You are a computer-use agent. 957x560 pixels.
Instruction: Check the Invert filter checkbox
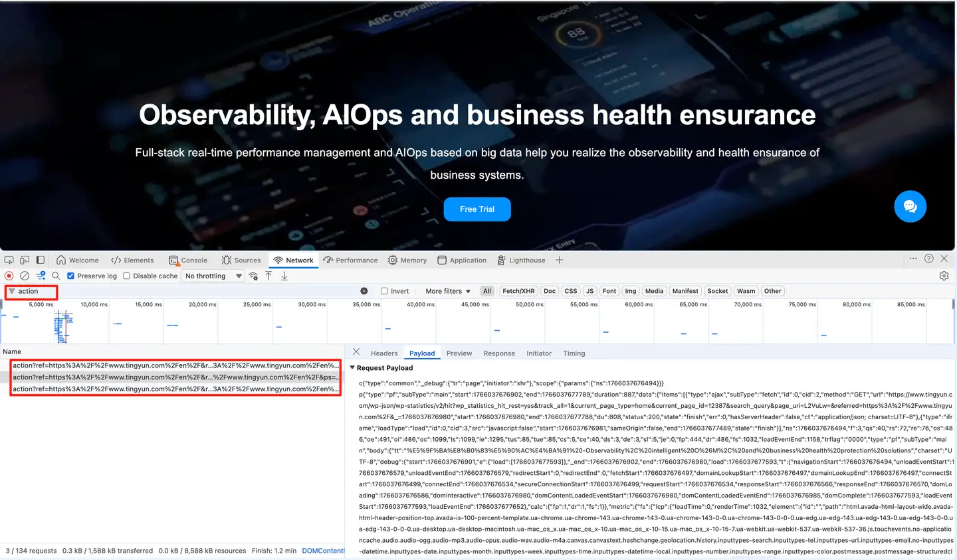(x=384, y=291)
